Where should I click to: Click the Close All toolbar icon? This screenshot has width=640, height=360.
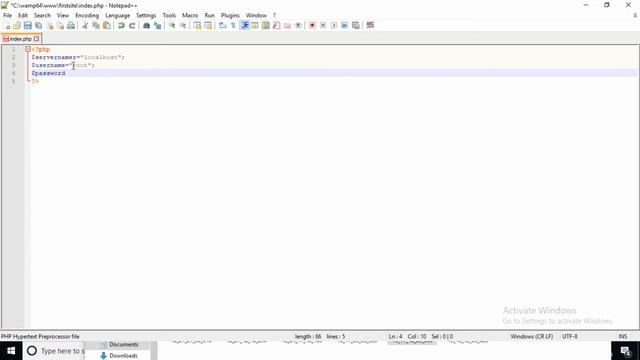[60, 25]
